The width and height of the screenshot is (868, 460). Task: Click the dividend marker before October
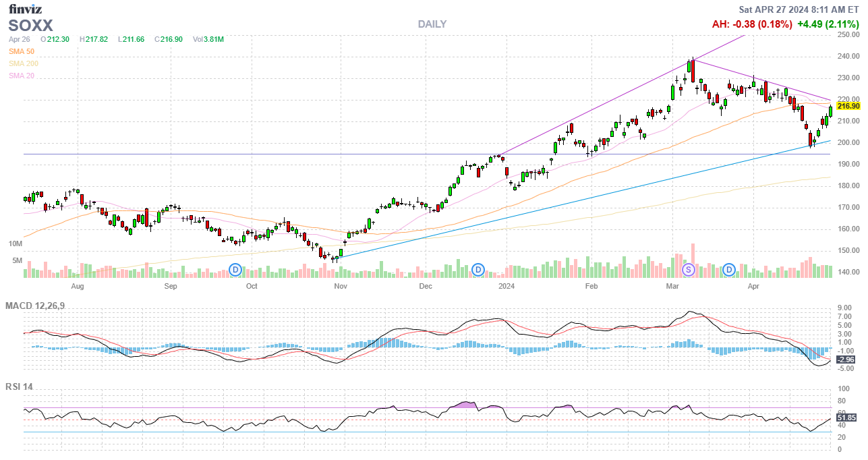[235, 270]
